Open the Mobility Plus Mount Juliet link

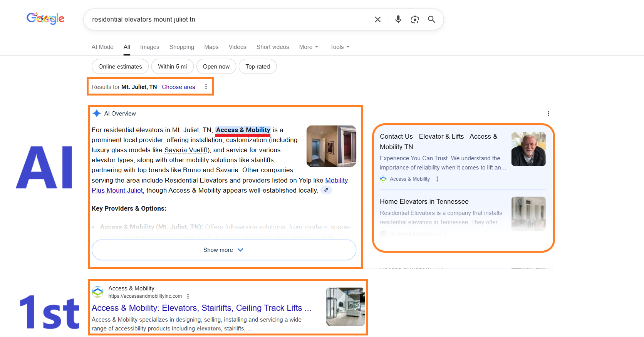[220, 185]
